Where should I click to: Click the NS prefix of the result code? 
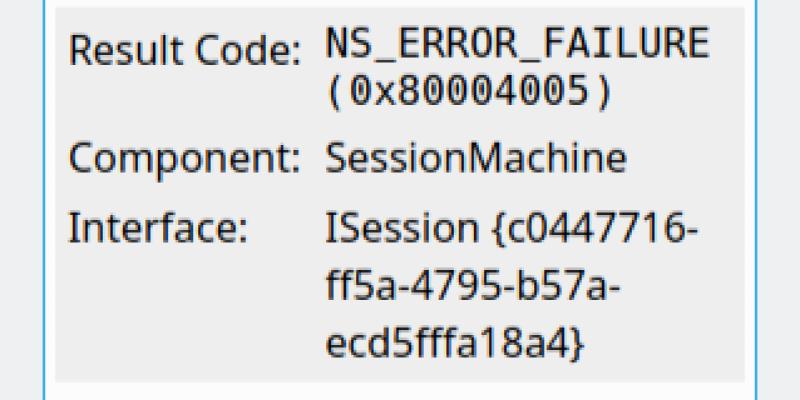pyautogui.click(x=351, y=45)
